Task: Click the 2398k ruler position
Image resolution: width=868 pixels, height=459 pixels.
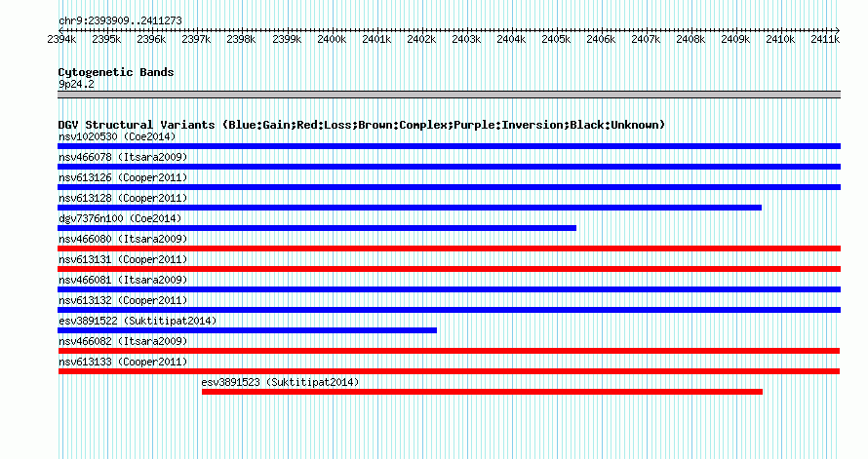Action: pyautogui.click(x=241, y=39)
